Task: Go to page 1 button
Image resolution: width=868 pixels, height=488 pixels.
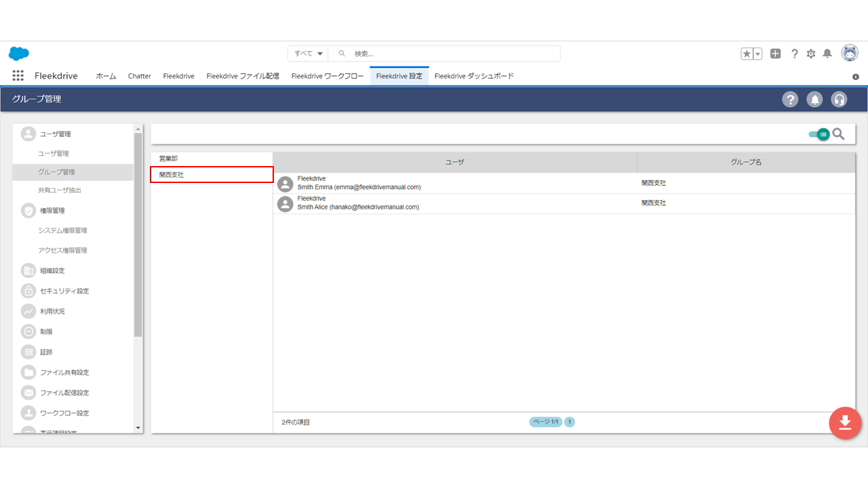Action: click(x=570, y=422)
